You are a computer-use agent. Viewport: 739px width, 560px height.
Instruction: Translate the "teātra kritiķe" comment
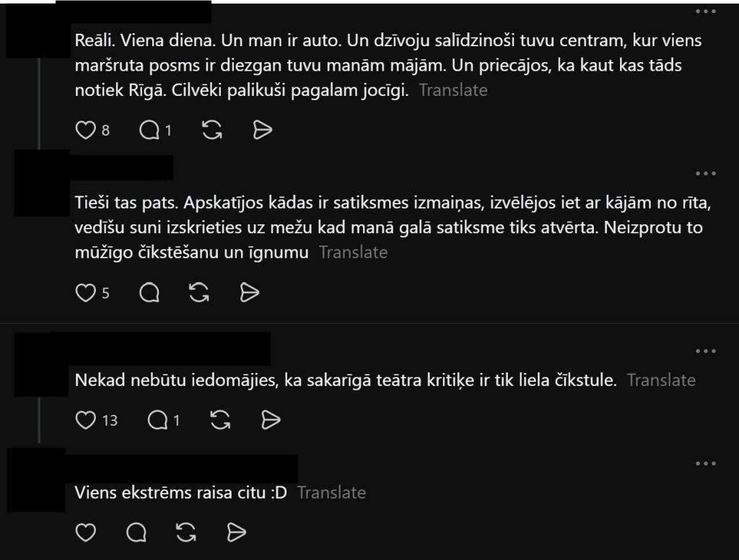pos(661,380)
